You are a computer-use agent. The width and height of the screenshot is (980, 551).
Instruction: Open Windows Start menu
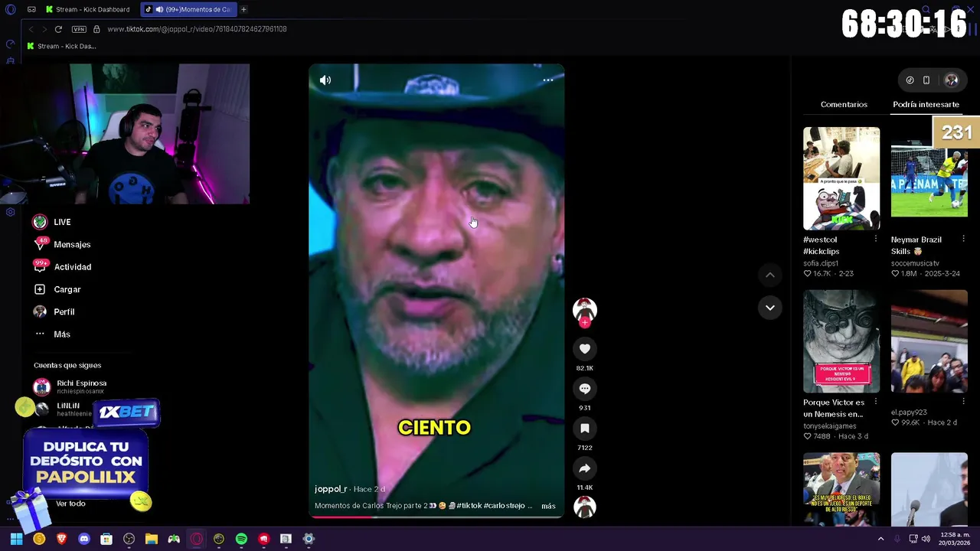16,539
